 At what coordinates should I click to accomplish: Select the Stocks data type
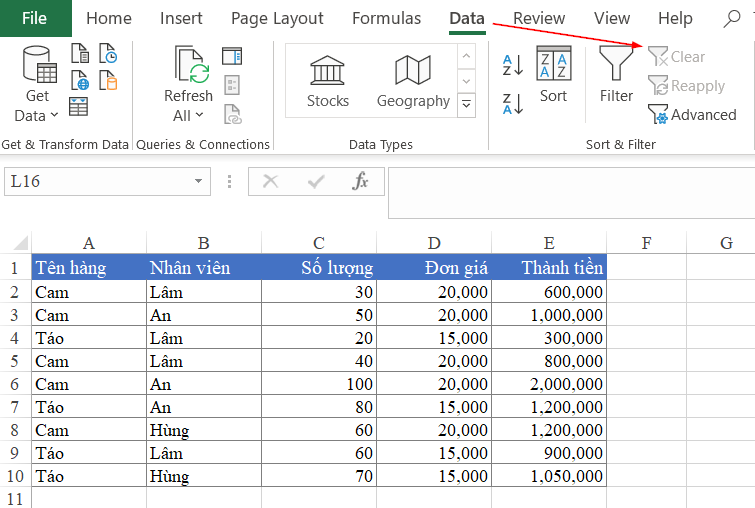(x=327, y=82)
